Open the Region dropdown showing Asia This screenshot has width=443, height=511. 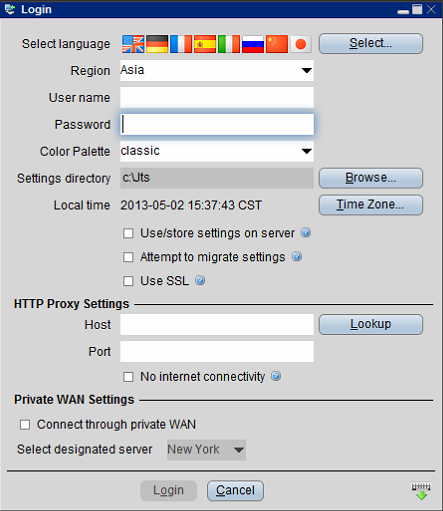pos(217,70)
